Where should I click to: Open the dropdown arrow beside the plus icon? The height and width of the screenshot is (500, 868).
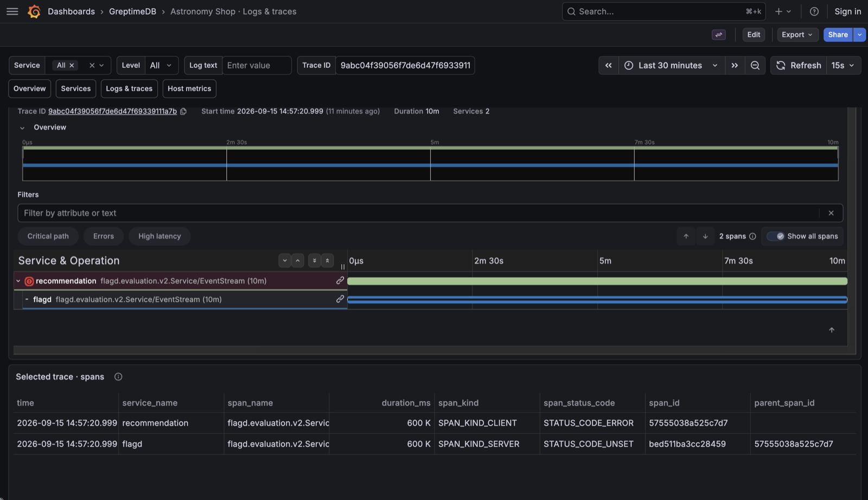pyautogui.click(x=789, y=11)
